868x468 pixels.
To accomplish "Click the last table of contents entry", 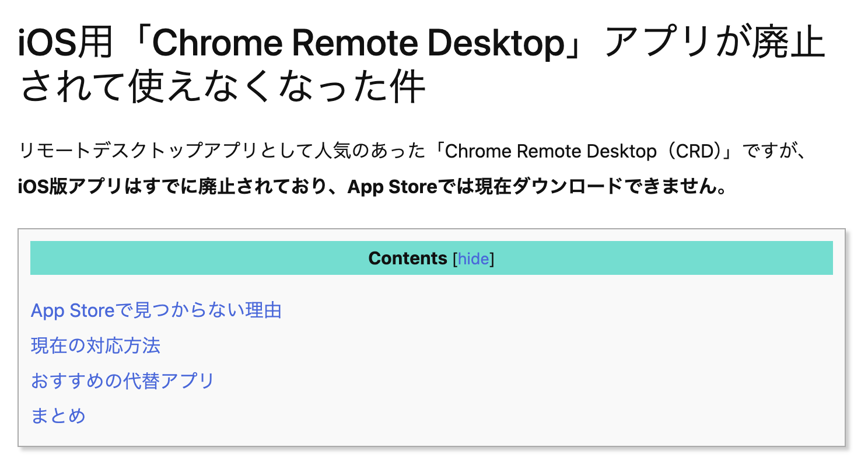I will [x=57, y=415].
